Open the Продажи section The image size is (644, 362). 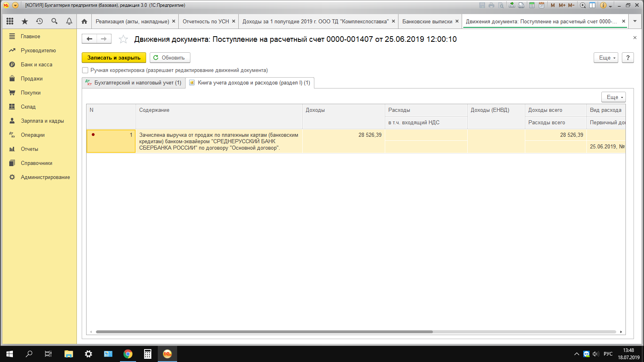coord(32,78)
